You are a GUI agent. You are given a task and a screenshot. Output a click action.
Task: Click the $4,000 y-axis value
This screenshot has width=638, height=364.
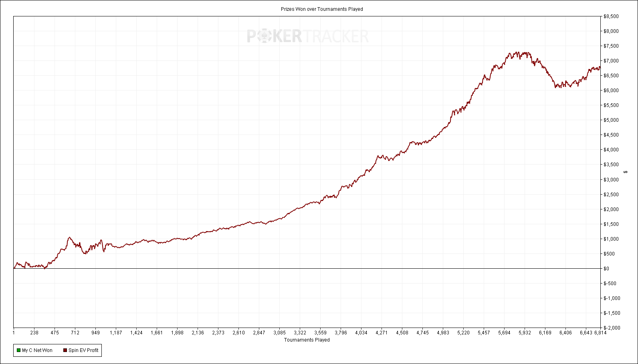coord(611,150)
